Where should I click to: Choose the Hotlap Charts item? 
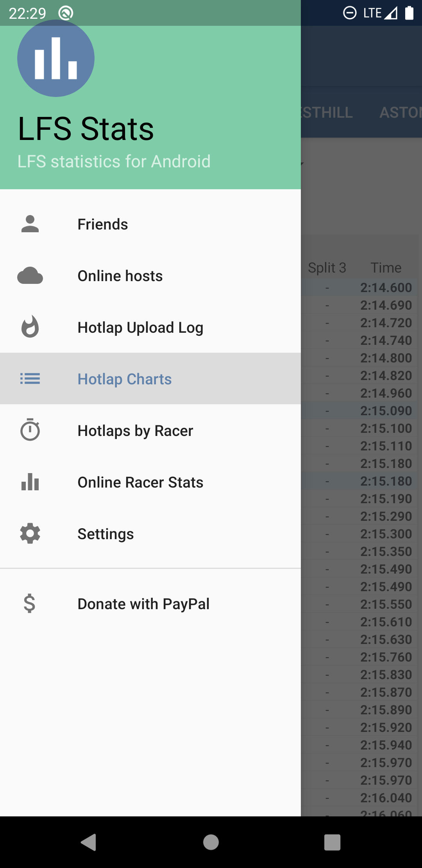(x=125, y=379)
